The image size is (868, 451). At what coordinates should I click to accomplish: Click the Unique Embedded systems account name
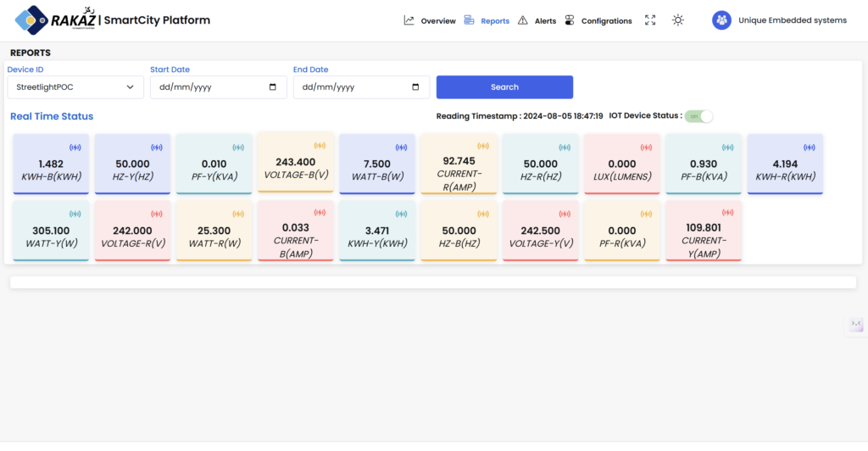[x=793, y=20]
